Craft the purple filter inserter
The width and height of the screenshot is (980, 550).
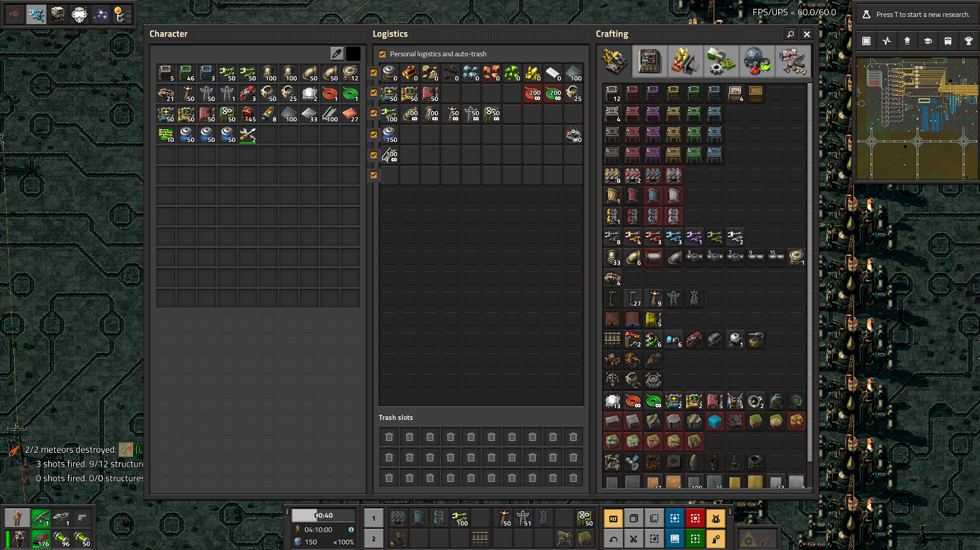pos(694,237)
